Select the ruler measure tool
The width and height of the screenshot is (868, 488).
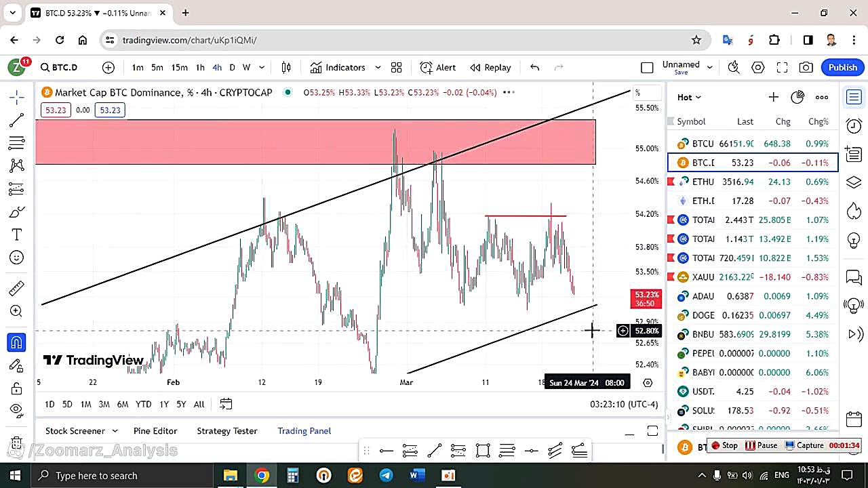coord(17,289)
